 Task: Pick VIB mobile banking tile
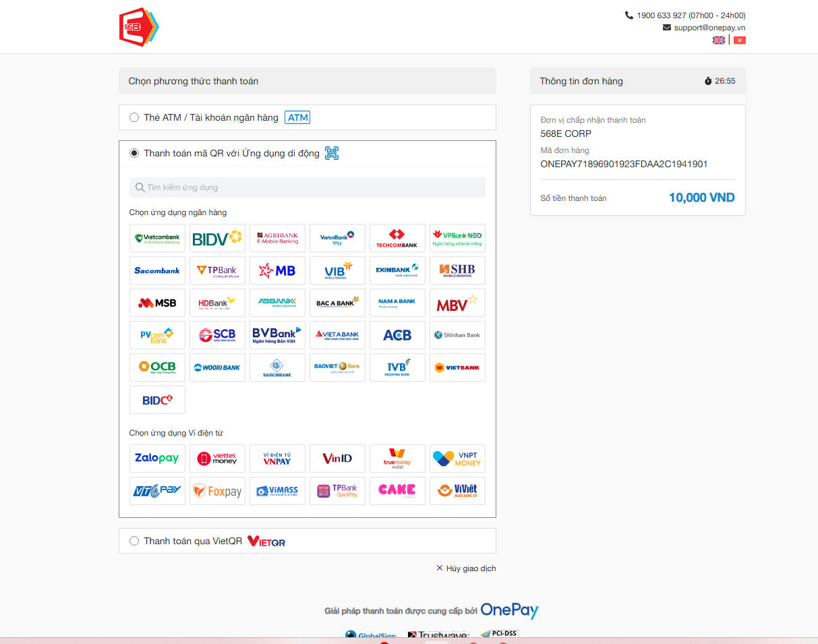coord(337,270)
